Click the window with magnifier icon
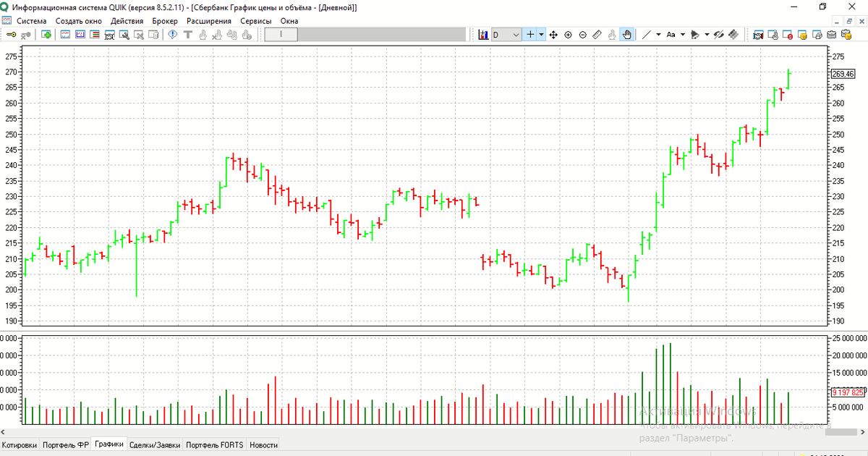Screen dimensions: 868x456 (124, 34)
